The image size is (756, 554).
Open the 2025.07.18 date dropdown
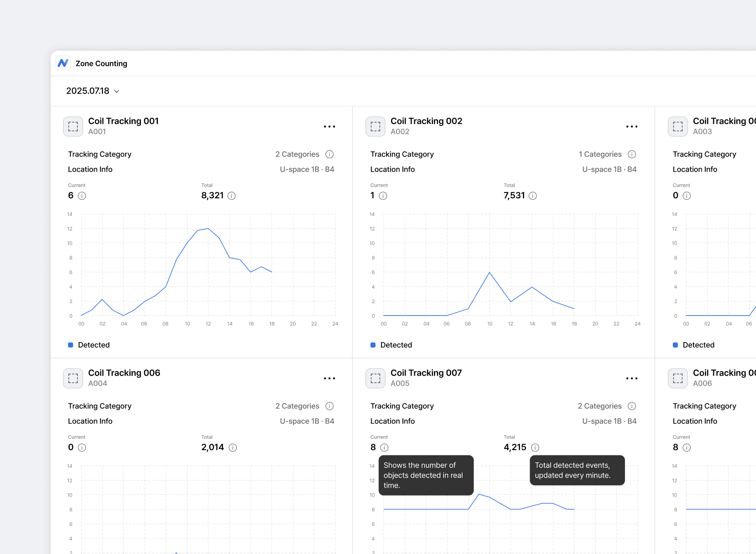[93, 91]
